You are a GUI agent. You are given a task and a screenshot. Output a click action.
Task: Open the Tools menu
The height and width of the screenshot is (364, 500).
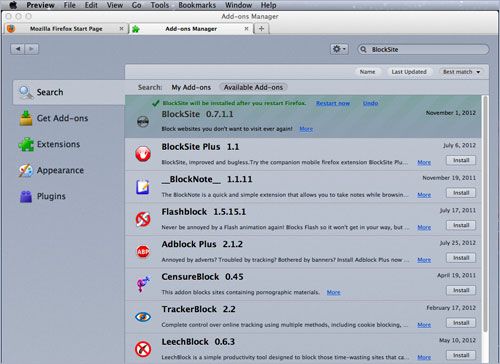coord(160,5)
